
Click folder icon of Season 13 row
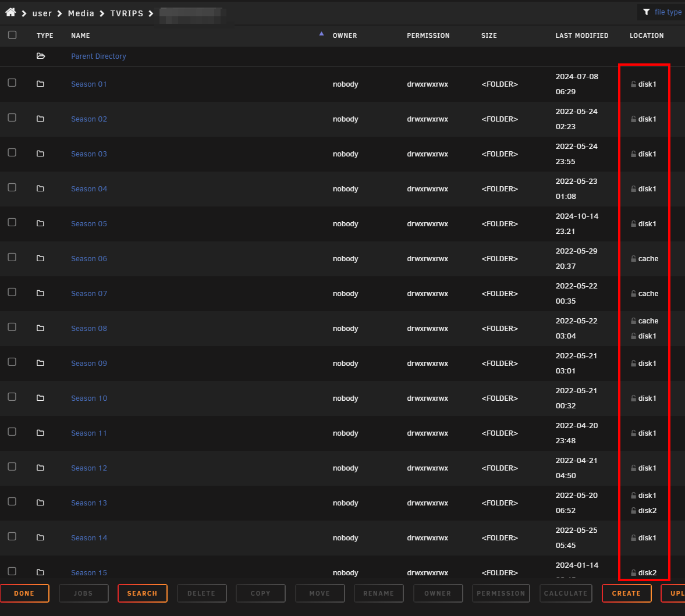40,503
